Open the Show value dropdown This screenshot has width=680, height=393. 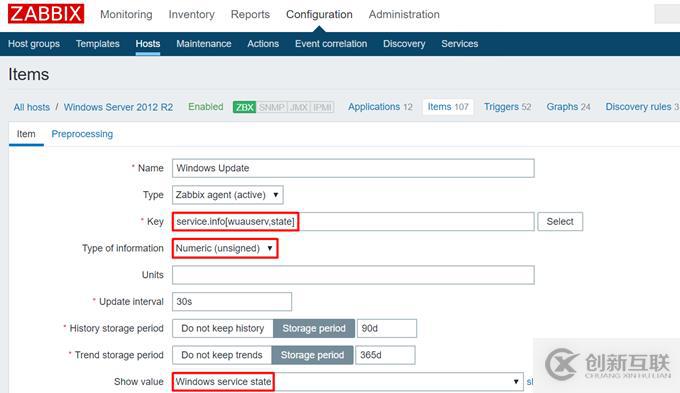click(348, 382)
